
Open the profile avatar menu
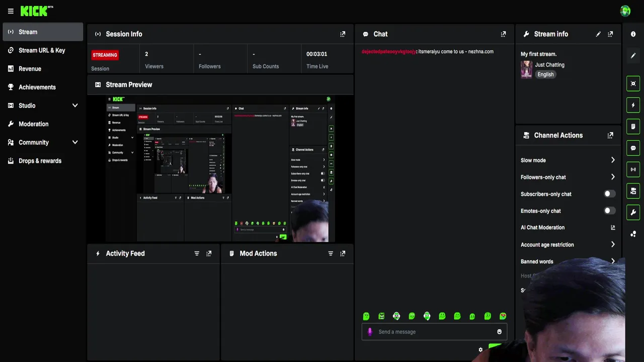(x=625, y=11)
